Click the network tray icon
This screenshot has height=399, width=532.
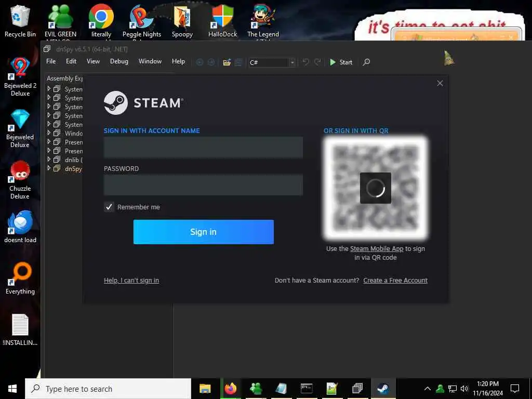[453, 389]
